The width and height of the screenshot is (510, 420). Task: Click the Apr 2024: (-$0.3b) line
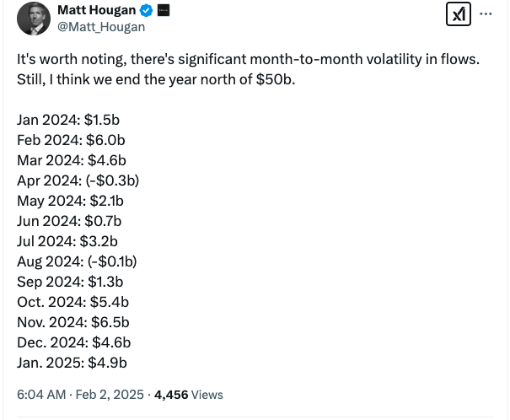click(78, 180)
